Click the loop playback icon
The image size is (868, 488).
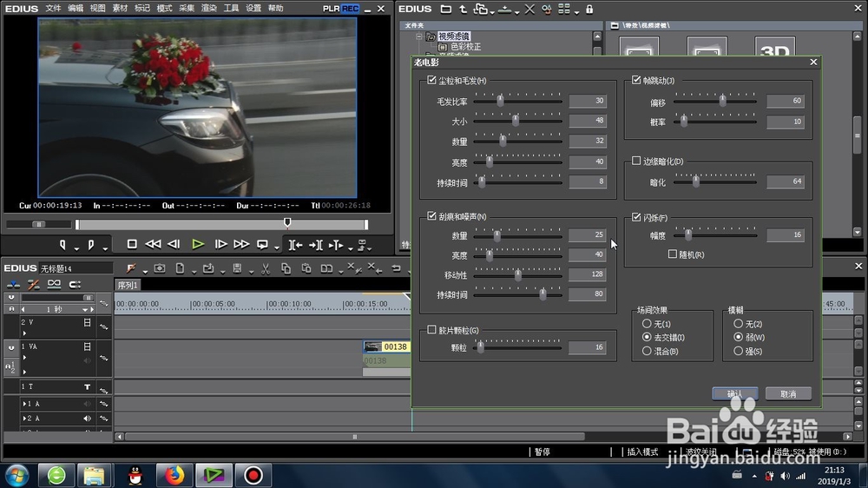click(262, 244)
